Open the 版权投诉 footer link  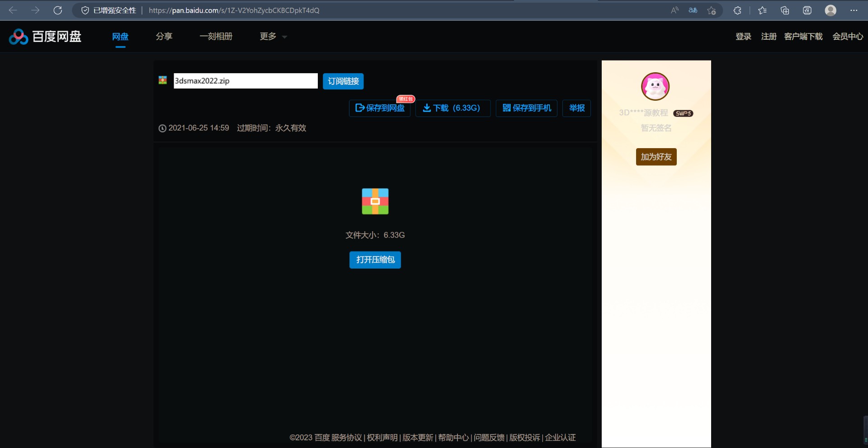[x=525, y=438]
